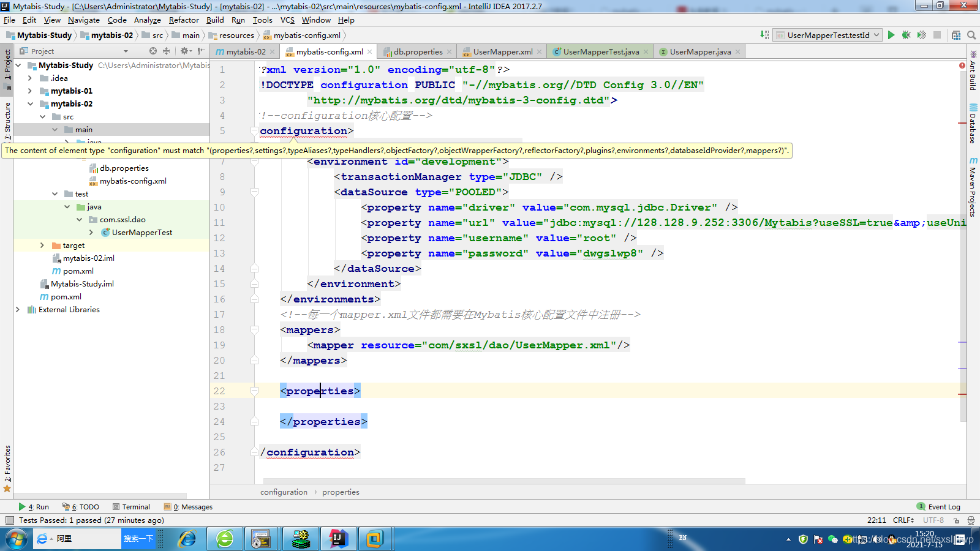
Task: Open Event Log in bottom bar
Action: (938, 506)
